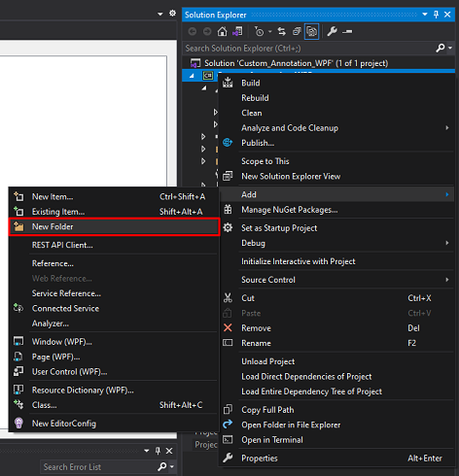Open the Add submenu entry
Screen dimensions: 459x476
(x=336, y=194)
